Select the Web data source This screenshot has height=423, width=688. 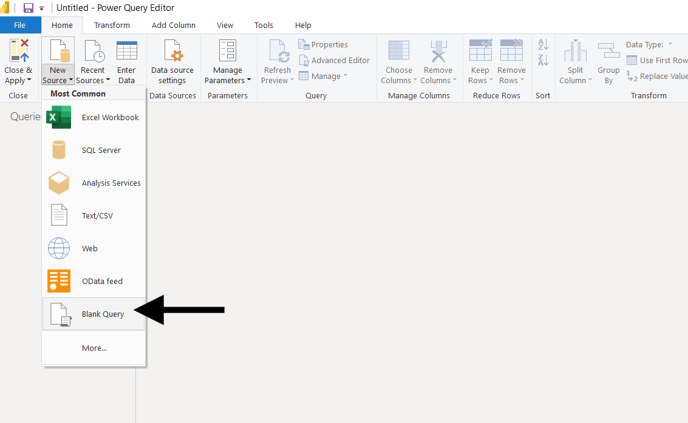94,248
